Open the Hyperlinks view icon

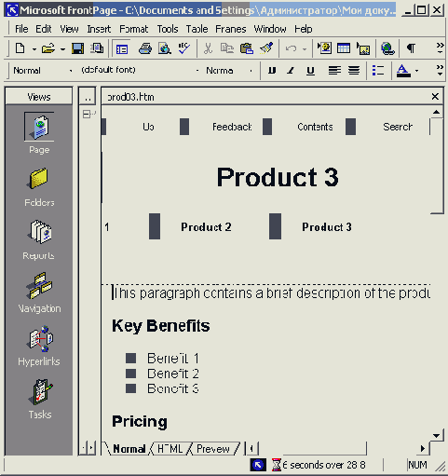39,338
